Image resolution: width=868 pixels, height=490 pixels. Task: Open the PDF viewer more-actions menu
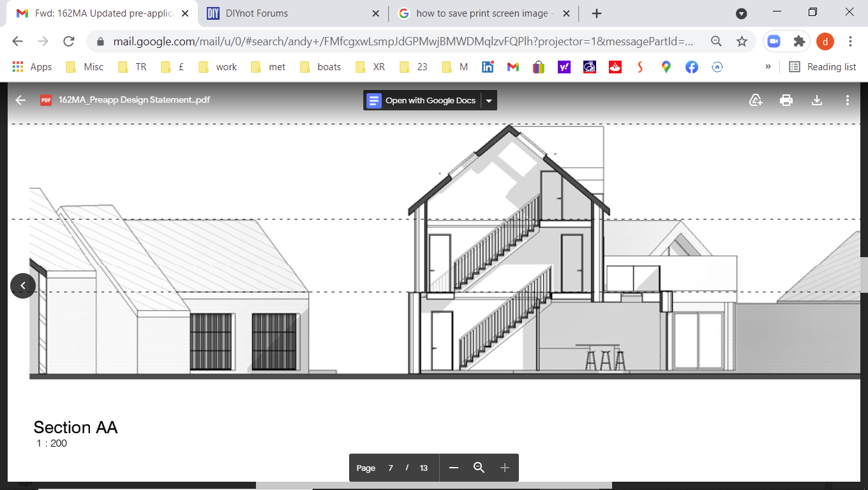847,100
